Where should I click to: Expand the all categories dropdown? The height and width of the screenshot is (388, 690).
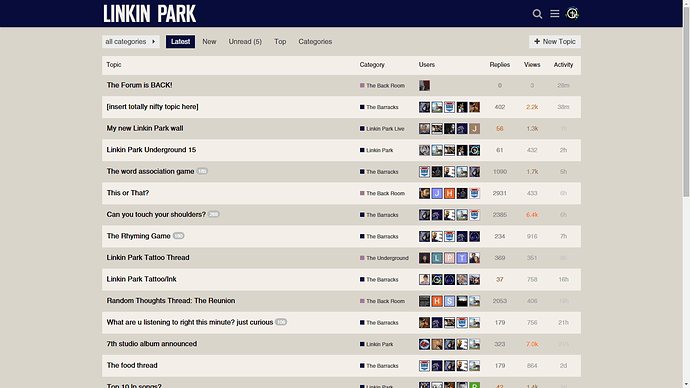(131, 42)
